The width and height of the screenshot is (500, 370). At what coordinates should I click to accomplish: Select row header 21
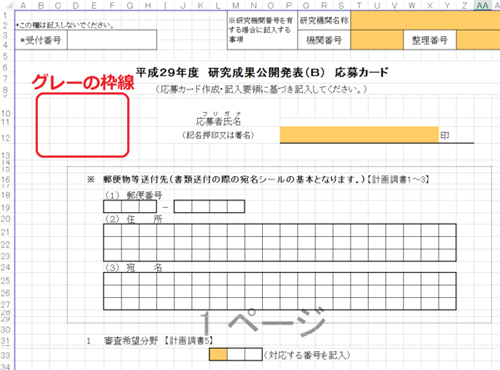click(6, 232)
